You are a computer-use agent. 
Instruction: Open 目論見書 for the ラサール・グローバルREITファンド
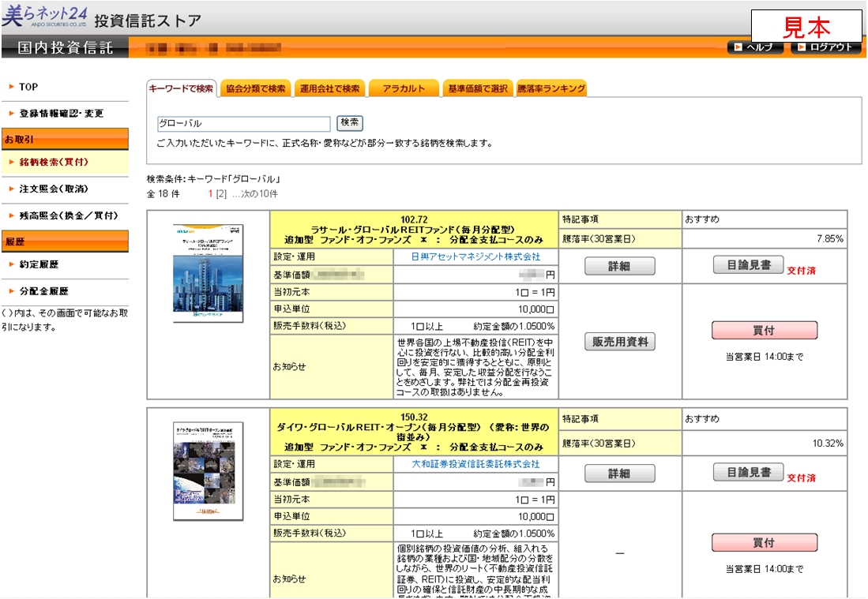[749, 265]
